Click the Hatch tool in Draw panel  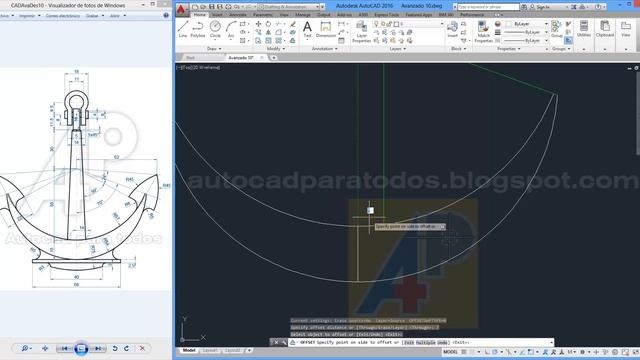tap(242, 40)
